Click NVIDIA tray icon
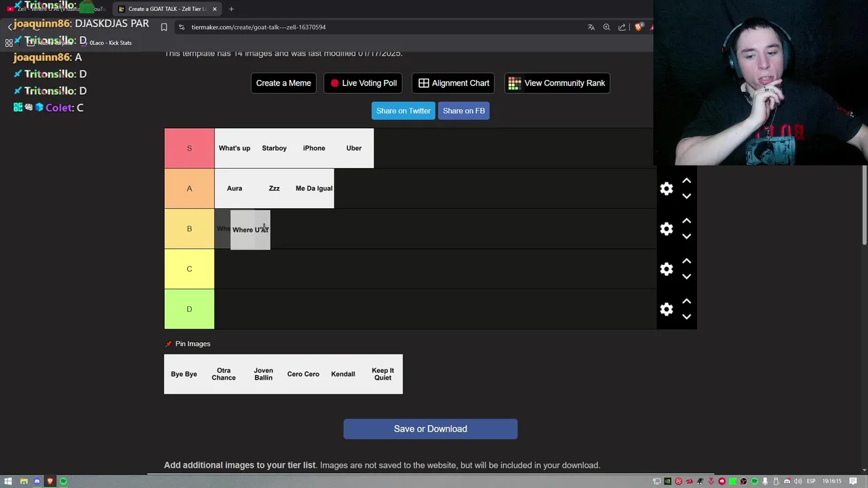Viewport: 868px width, 488px height. click(x=667, y=481)
